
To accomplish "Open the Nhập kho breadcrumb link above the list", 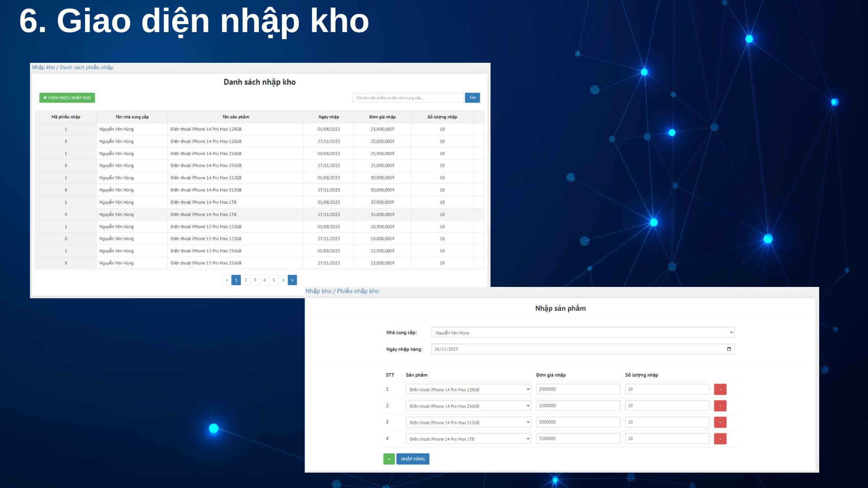I will [x=43, y=67].
